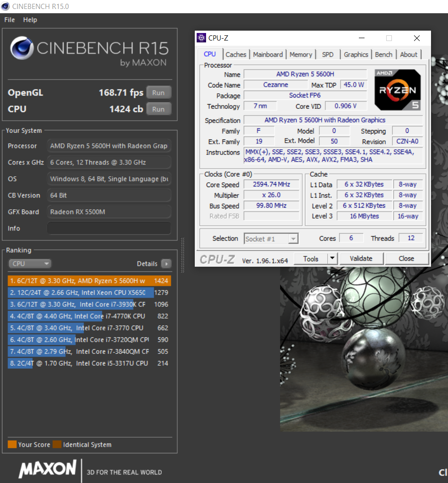Viewport: 448px width, 483px height.
Task: Select ranking row Intel Core i7-3840QM
Action: [x=90, y=352]
